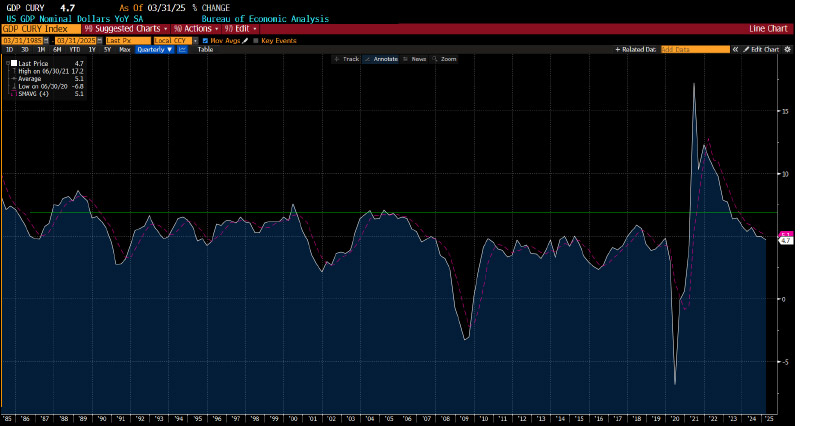
Task: Click the Line Chart title label
Action: point(768,29)
